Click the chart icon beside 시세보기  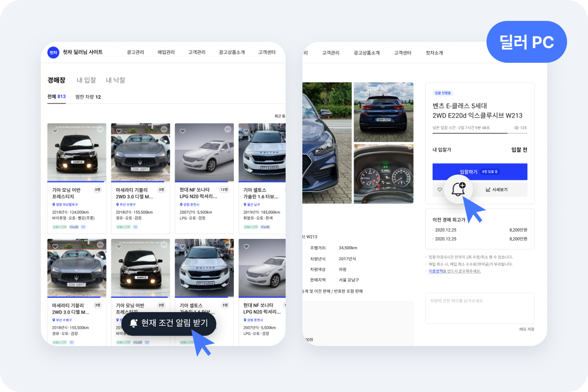tap(488, 190)
